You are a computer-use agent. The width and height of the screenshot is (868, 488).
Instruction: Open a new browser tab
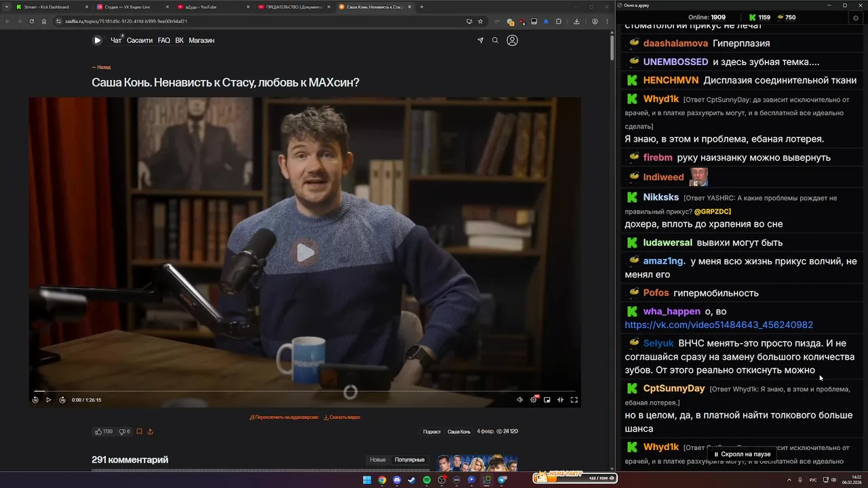click(x=422, y=7)
